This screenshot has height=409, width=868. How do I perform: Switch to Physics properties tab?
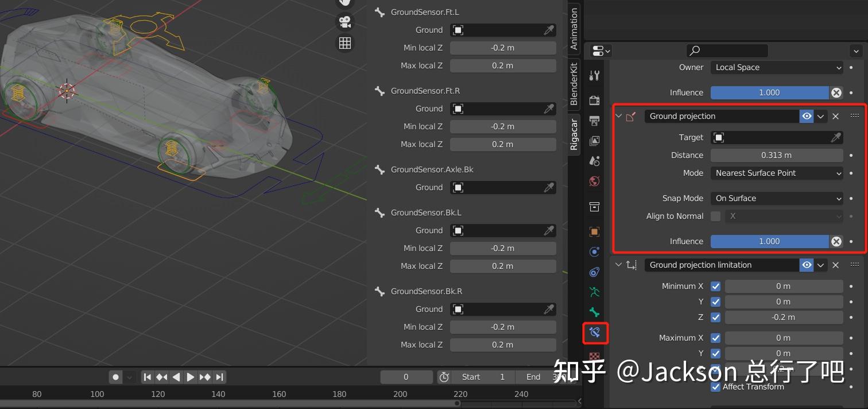(594, 252)
